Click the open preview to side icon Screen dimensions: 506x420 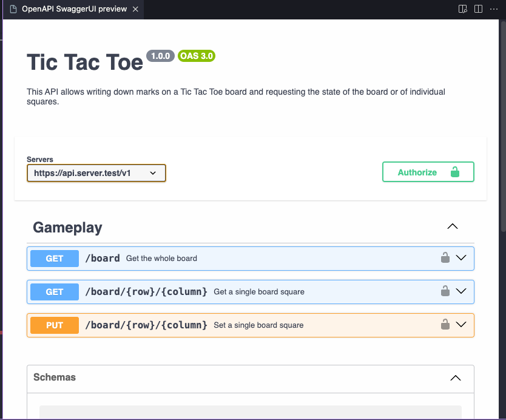463,9
